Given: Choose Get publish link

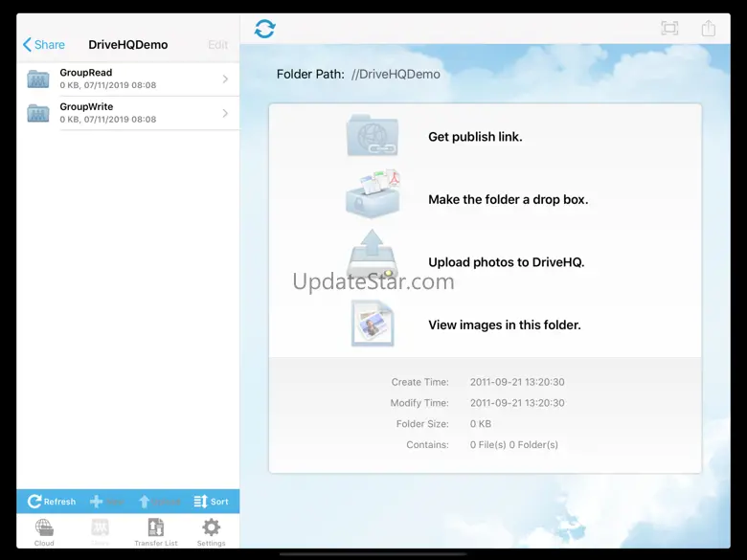Looking at the screenshot, I should 475,137.
